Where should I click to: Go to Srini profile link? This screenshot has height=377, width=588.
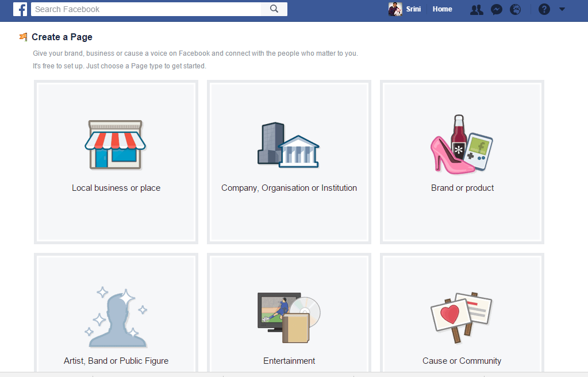[413, 9]
